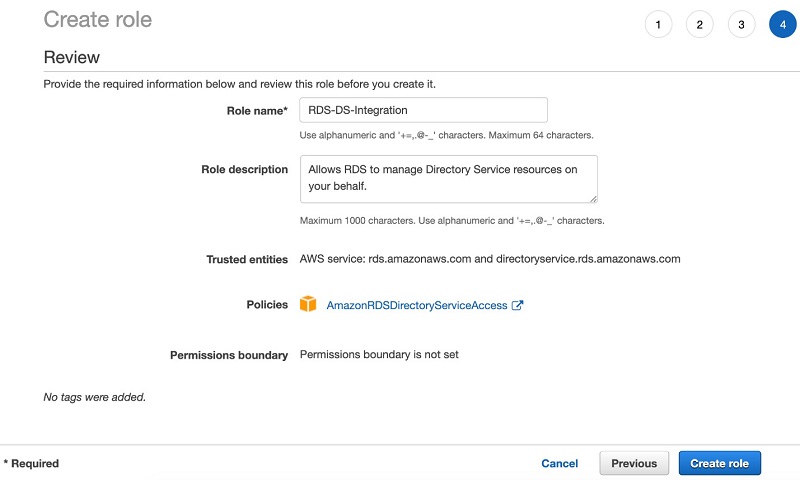Grab the description textarea resize handle
Viewport: 800px width, 480px height.
point(593,199)
